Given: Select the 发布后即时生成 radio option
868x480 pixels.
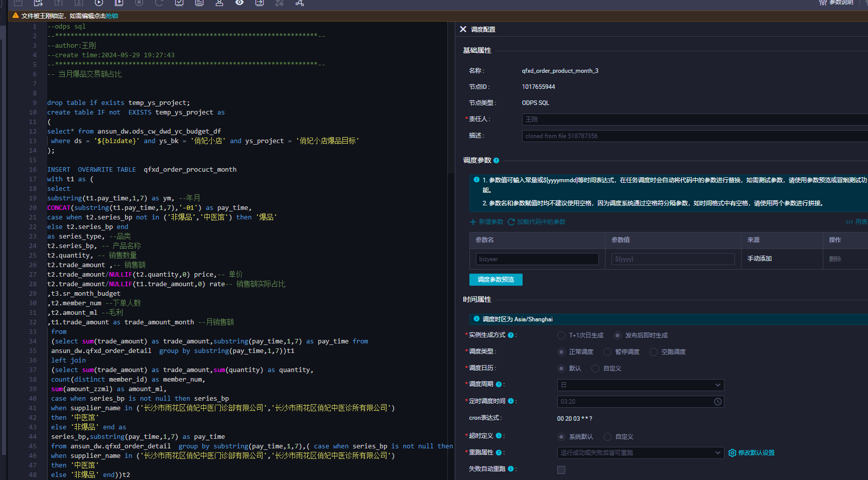Looking at the screenshot, I should [x=617, y=335].
